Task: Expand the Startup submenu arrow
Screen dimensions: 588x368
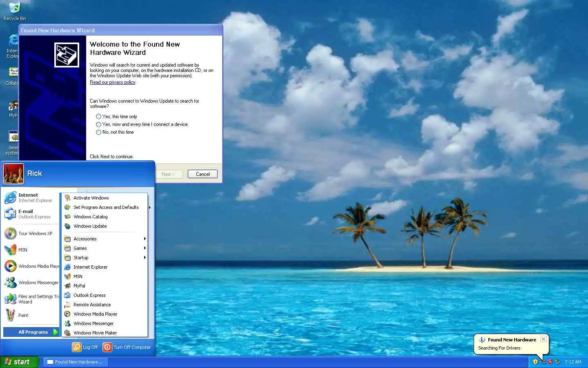Action: point(145,258)
